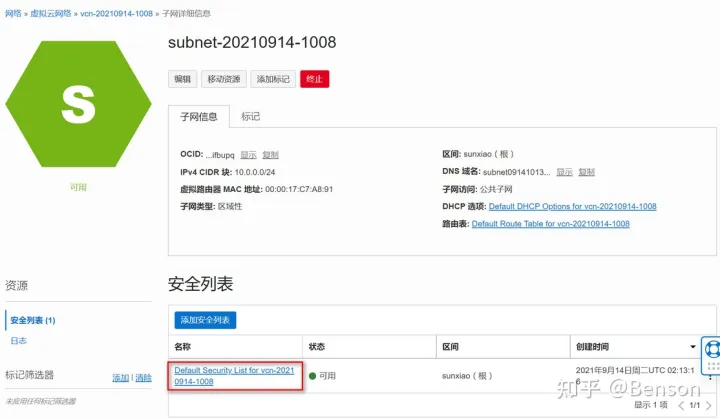Click the 添加安全列表 button
The image size is (720, 419).
click(205, 320)
